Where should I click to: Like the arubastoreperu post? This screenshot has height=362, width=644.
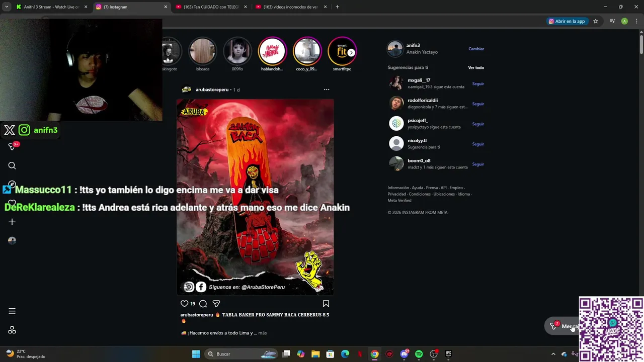pos(184,304)
